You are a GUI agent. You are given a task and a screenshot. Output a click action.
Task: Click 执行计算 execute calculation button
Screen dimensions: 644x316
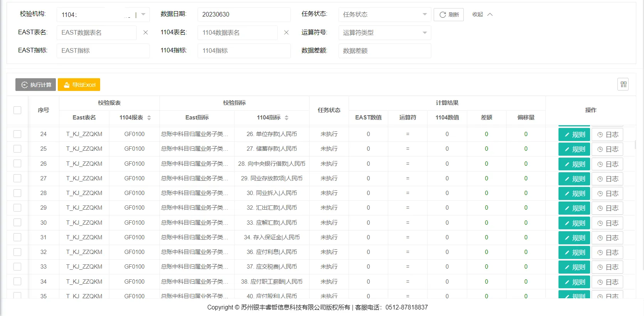pos(36,85)
